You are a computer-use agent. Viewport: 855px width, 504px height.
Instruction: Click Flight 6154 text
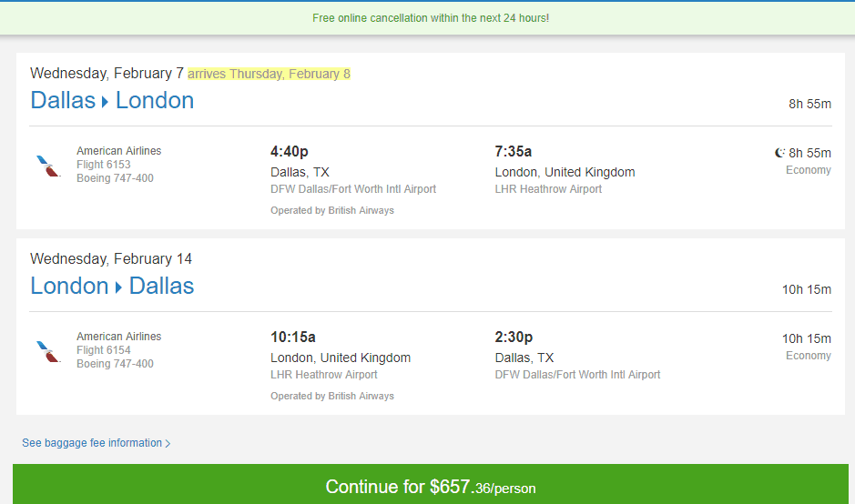click(x=104, y=350)
